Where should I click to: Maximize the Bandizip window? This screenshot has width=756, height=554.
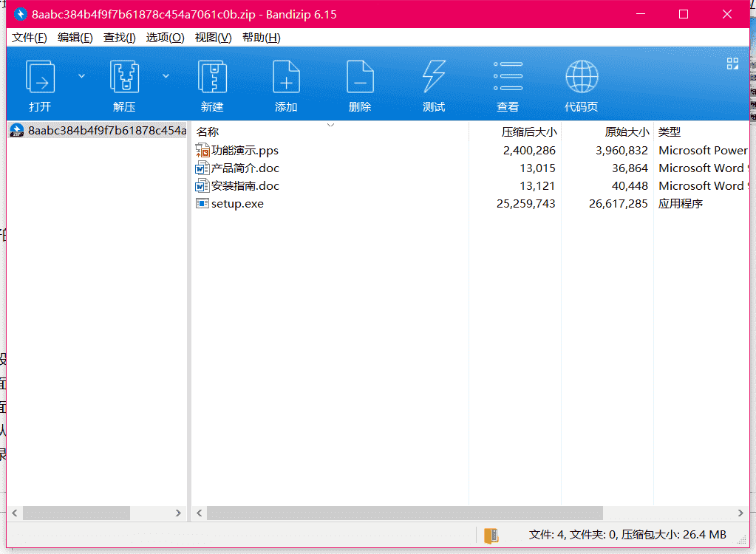[683, 15]
